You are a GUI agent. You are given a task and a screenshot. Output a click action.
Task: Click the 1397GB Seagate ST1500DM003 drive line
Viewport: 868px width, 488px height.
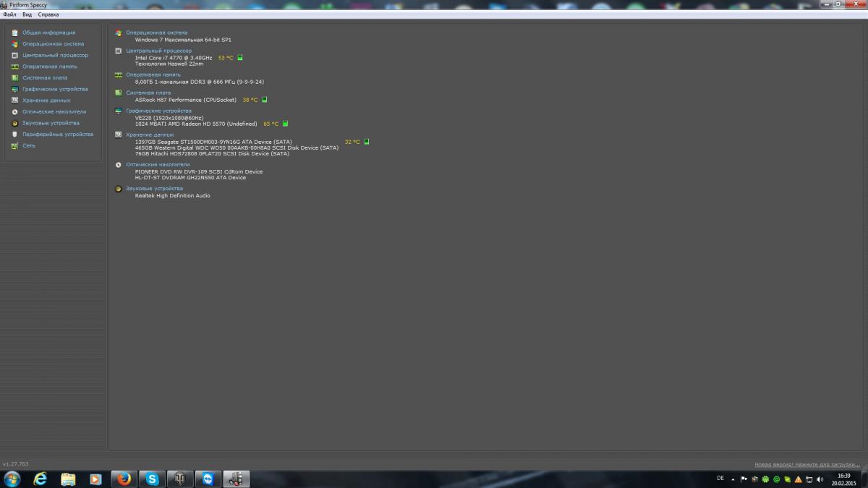coord(213,142)
